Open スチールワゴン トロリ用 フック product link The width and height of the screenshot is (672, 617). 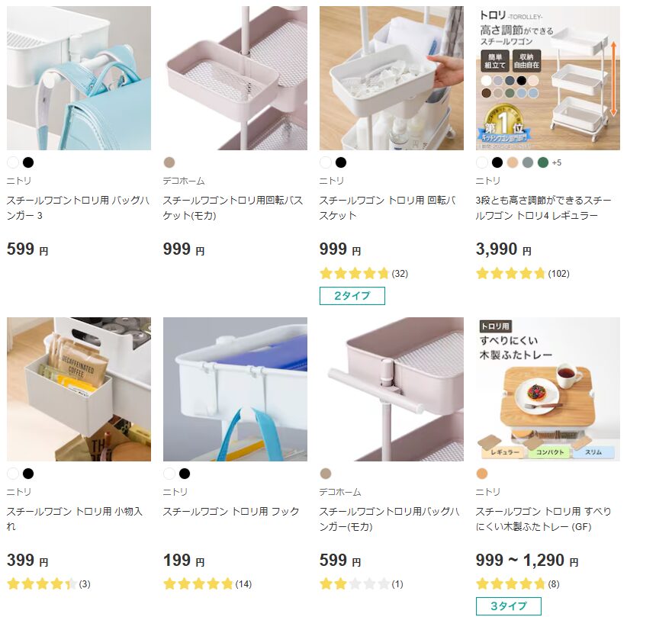231,511
